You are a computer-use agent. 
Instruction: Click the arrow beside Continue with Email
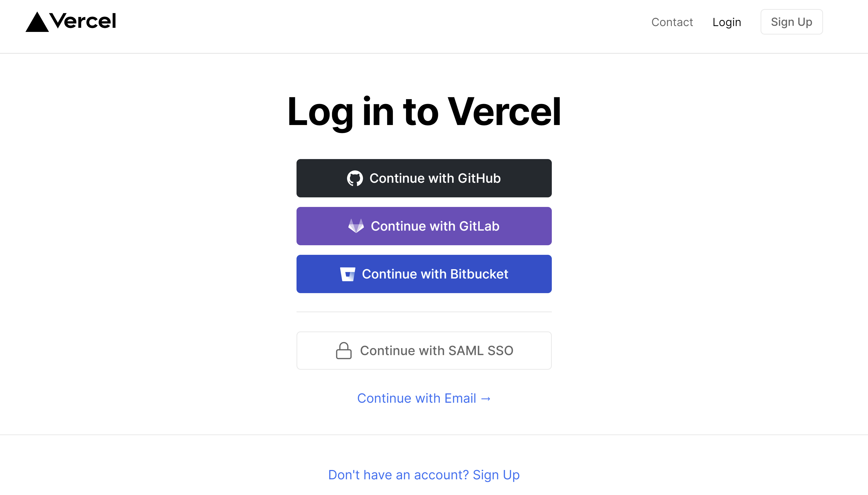pos(486,398)
